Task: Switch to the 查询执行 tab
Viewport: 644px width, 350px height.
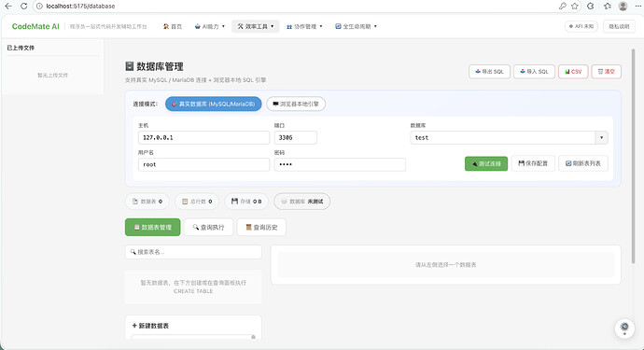Action: tap(209, 227)
